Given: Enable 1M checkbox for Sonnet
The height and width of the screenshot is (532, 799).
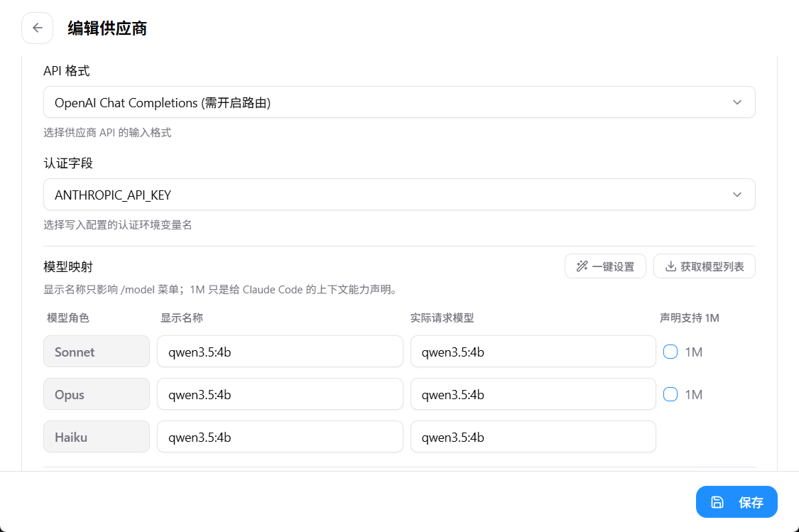Looking at the screenshot, I should click(x=670, y=352).
